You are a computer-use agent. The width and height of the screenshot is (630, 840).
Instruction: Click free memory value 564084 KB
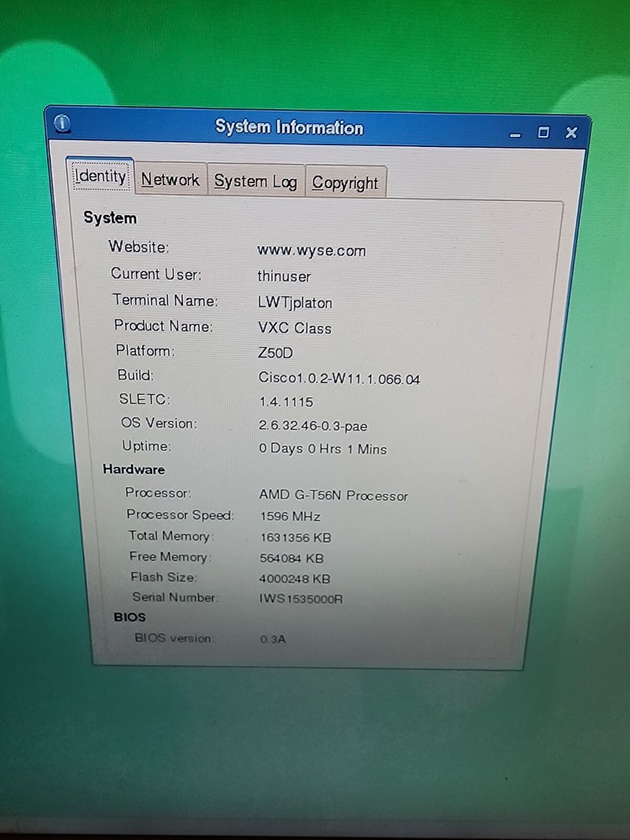291,559
